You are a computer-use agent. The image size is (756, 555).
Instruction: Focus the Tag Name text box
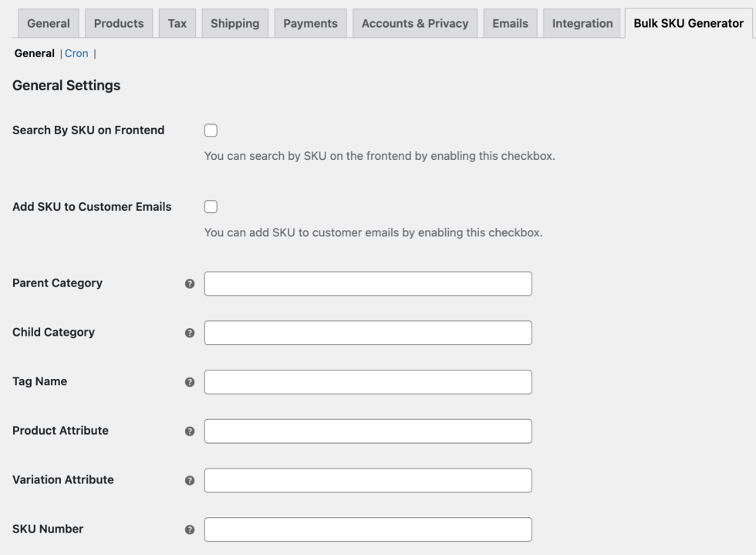(368, 382)
